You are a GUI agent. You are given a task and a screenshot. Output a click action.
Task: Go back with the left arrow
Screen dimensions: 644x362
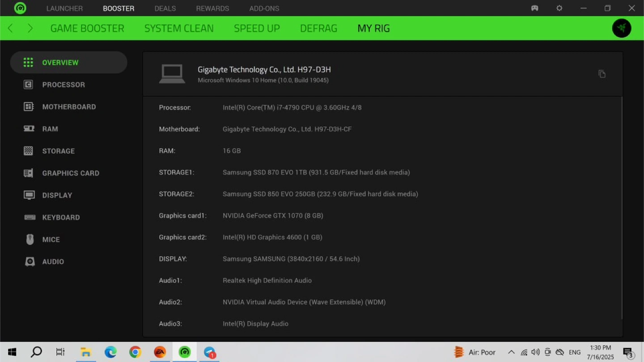pos(10,28)
